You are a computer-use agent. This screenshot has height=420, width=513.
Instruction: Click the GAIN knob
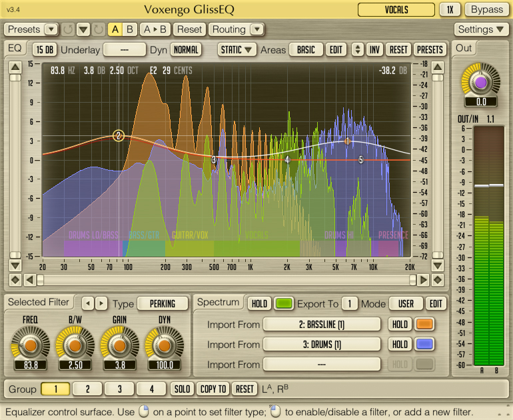coord(120,345)
